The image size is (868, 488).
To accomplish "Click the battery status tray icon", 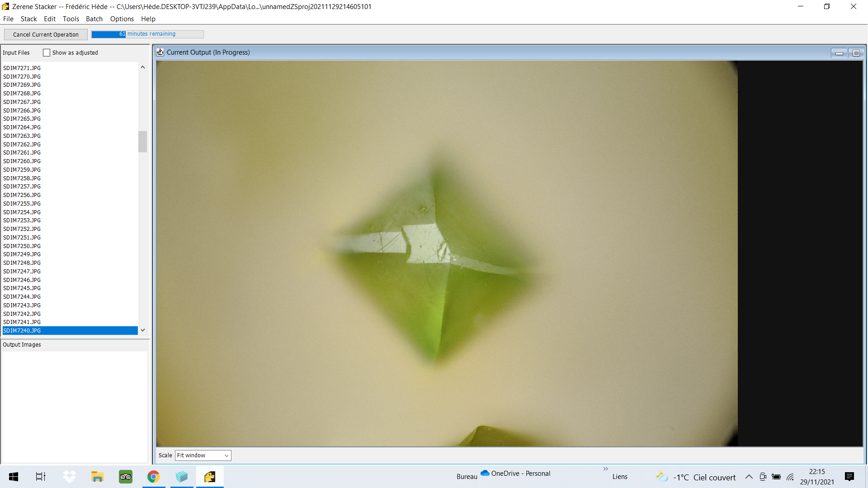I will (776, 477).
